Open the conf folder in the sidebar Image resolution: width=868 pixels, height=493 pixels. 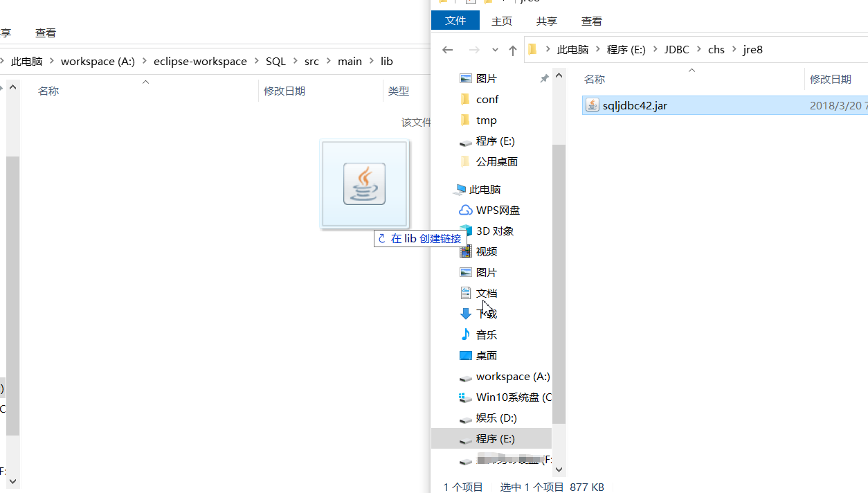[487, 99]
